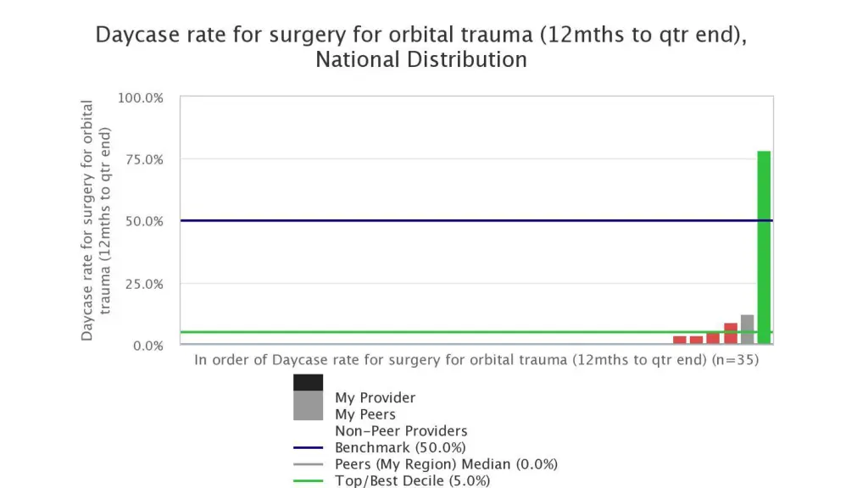
Task: Toggle My Provider legend entry
Action: [x=375, y=398]
